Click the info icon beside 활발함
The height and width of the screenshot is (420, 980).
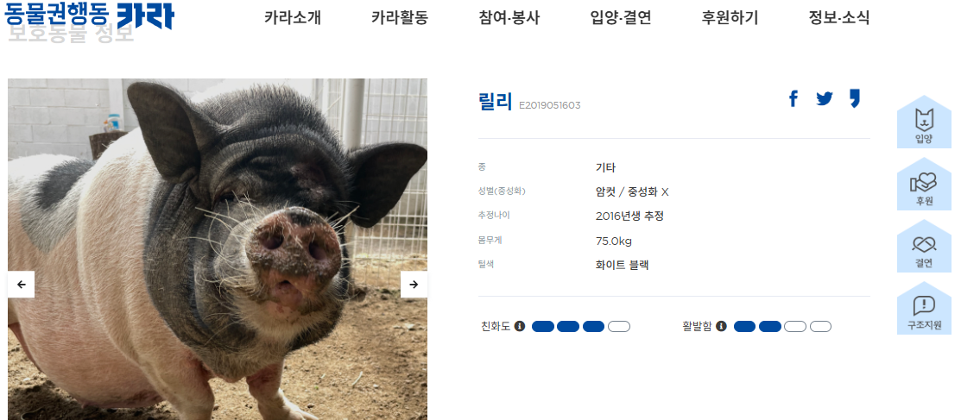tap(721, 326)
